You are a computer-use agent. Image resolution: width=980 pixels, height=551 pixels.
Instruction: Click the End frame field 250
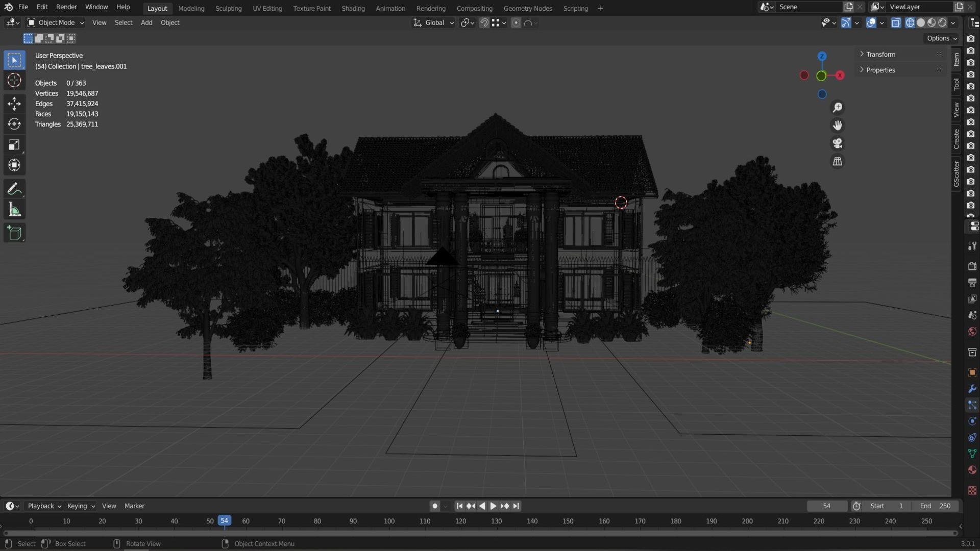click(x=936, y=506)
